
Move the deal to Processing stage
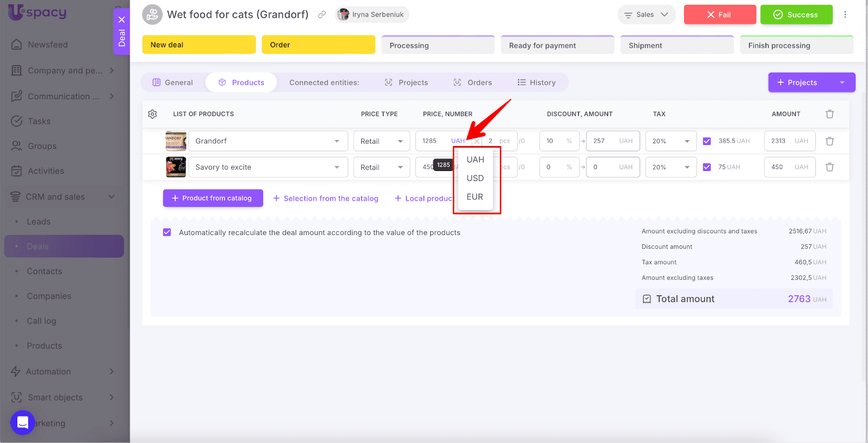tap(438, 45)
